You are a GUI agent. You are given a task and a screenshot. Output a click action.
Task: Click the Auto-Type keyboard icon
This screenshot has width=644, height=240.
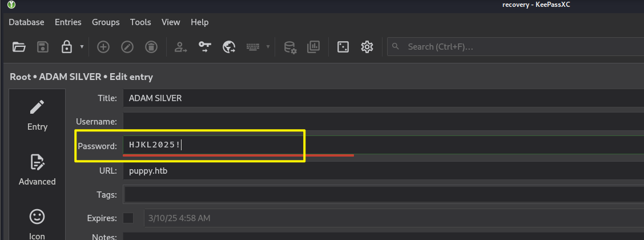pyautogui.click(x=253, y=47)
